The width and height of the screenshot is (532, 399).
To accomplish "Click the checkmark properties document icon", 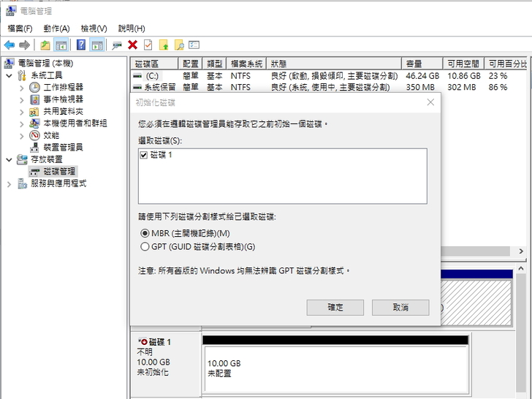I will tap(148, 45).
